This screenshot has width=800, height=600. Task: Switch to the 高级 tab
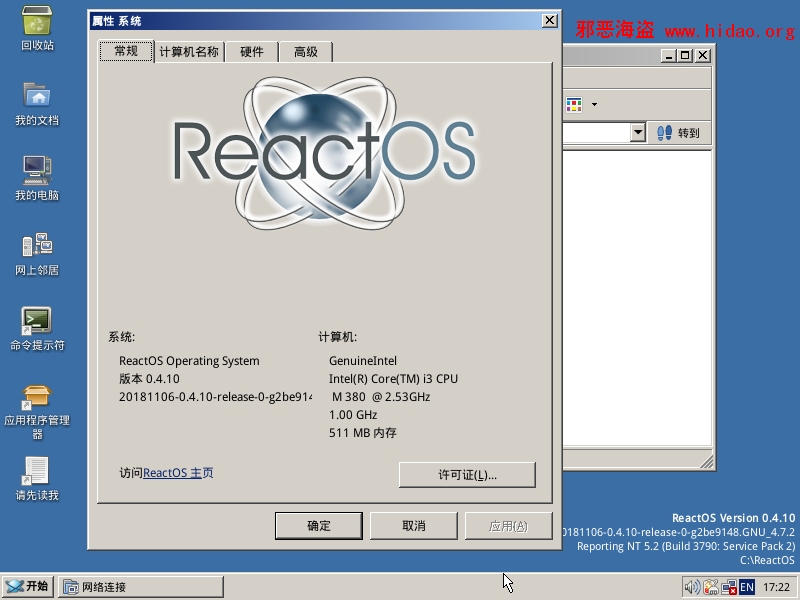306,52
